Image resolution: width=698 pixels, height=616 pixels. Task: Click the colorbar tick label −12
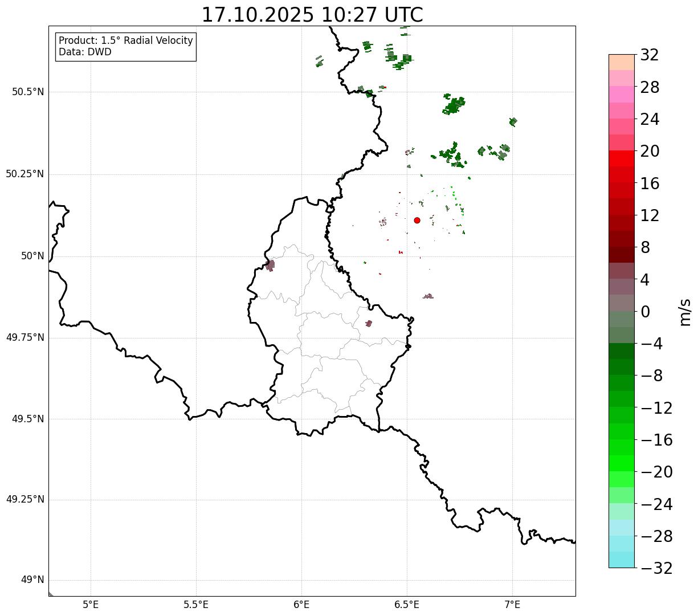(656, 408)
